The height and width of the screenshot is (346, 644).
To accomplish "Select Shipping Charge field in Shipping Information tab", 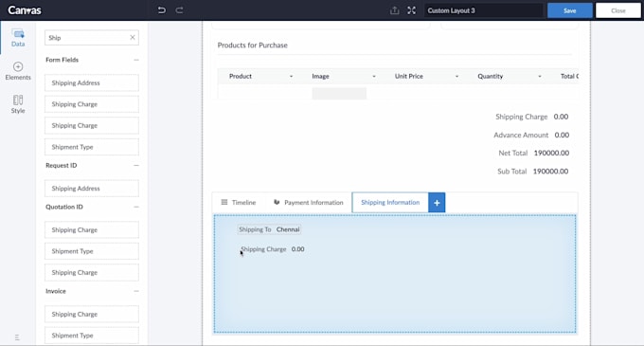I will coord(273,249).
